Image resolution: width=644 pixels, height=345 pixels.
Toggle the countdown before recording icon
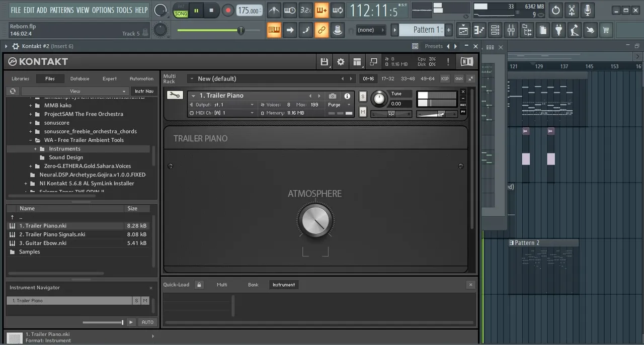[305, 10]
